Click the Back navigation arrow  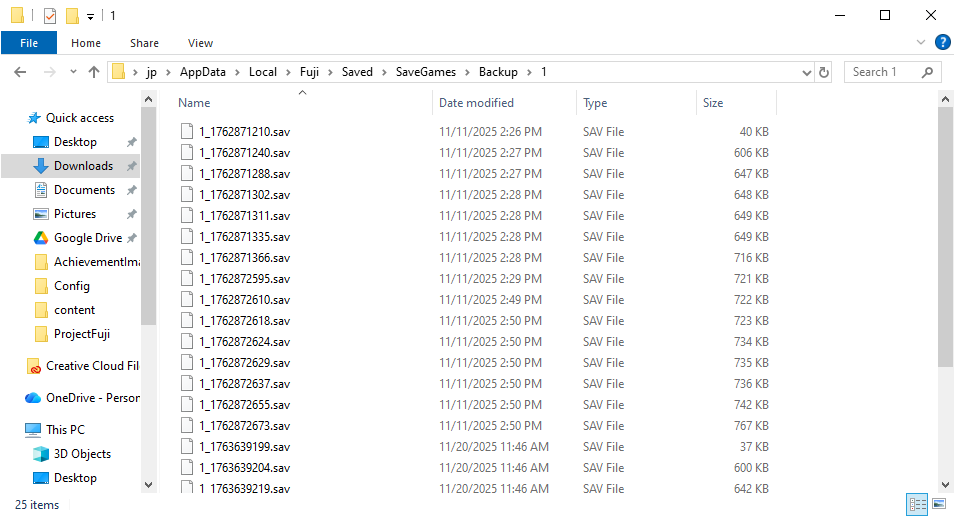tap(20, 72)
